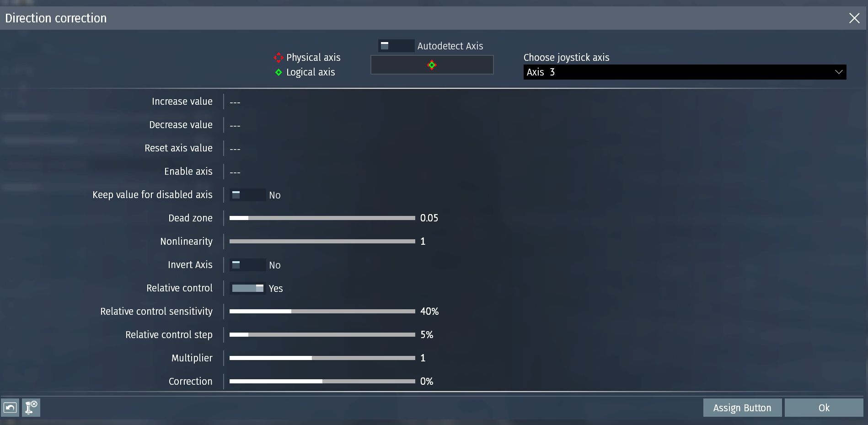Click the Reset axis value binding field

320,148
